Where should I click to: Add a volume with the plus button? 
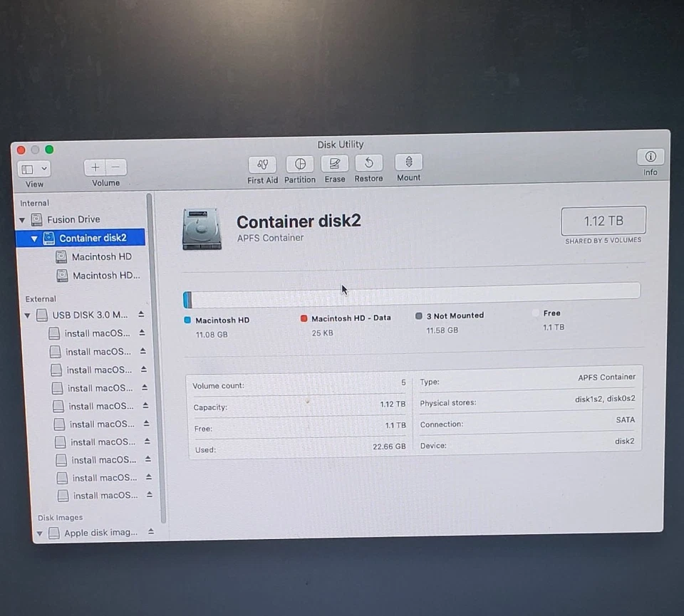click(x=95, y=167)
